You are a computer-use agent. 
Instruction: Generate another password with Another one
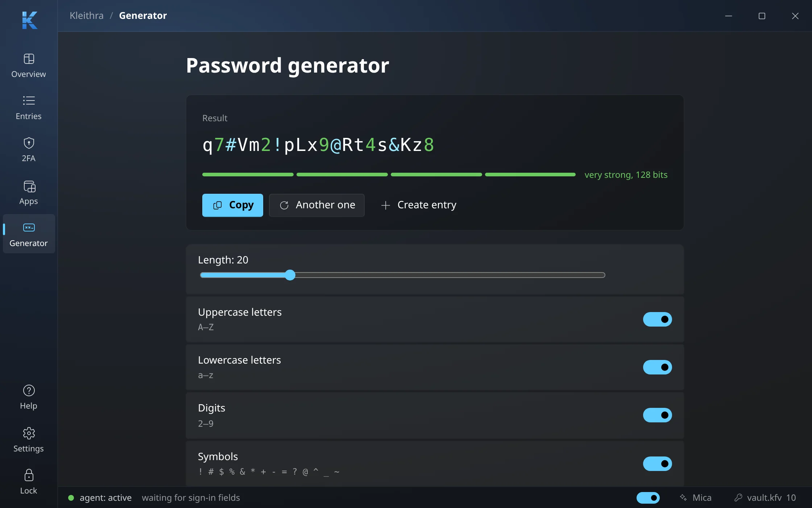[317, 205]
